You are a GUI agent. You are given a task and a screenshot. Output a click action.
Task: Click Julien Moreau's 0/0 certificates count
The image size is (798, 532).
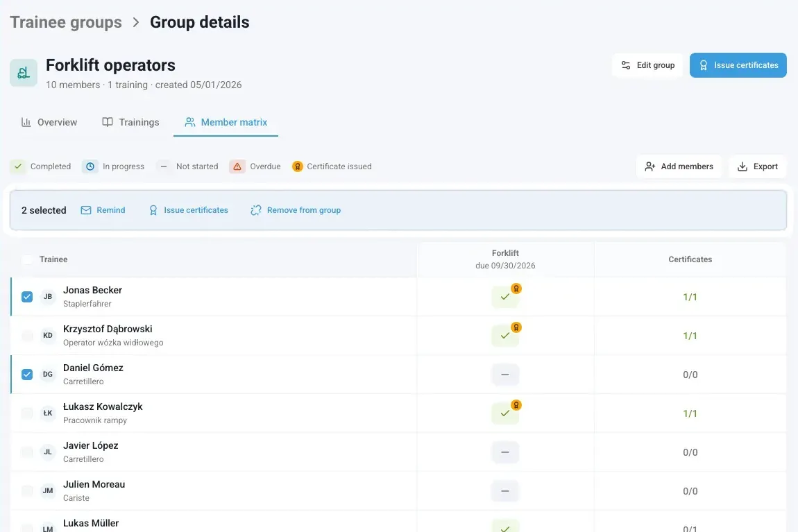(690, 491)
